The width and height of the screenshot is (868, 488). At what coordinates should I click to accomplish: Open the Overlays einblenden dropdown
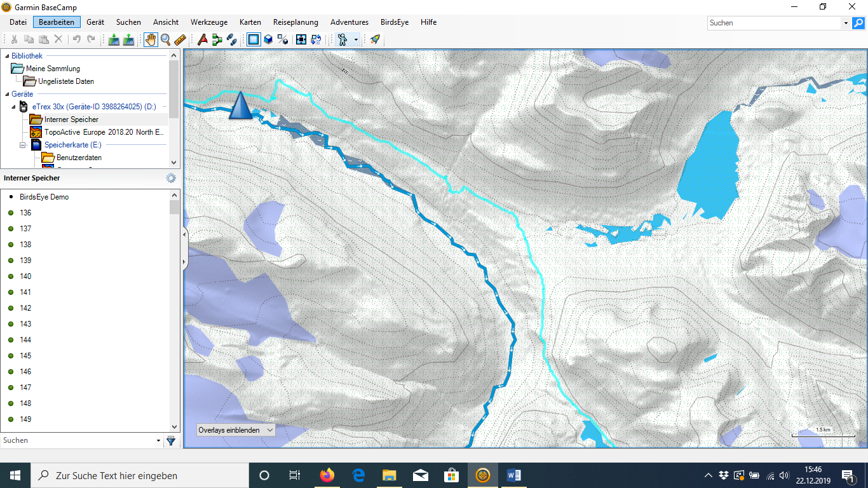pyautogui.click(x=236, y=430)
